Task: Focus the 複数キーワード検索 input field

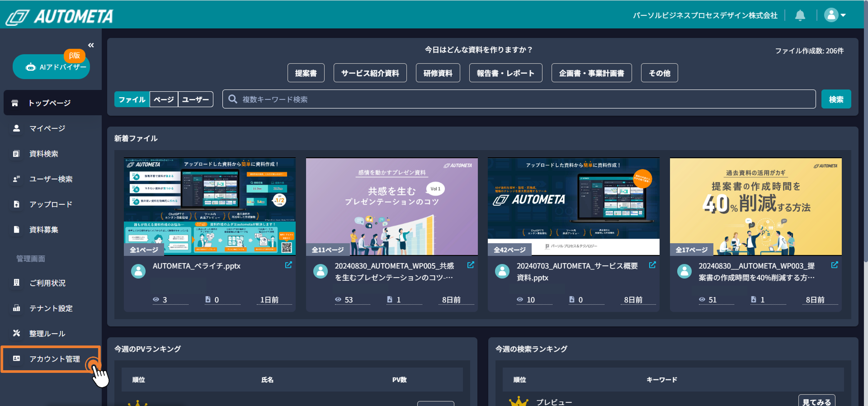Action: (519, 99)
